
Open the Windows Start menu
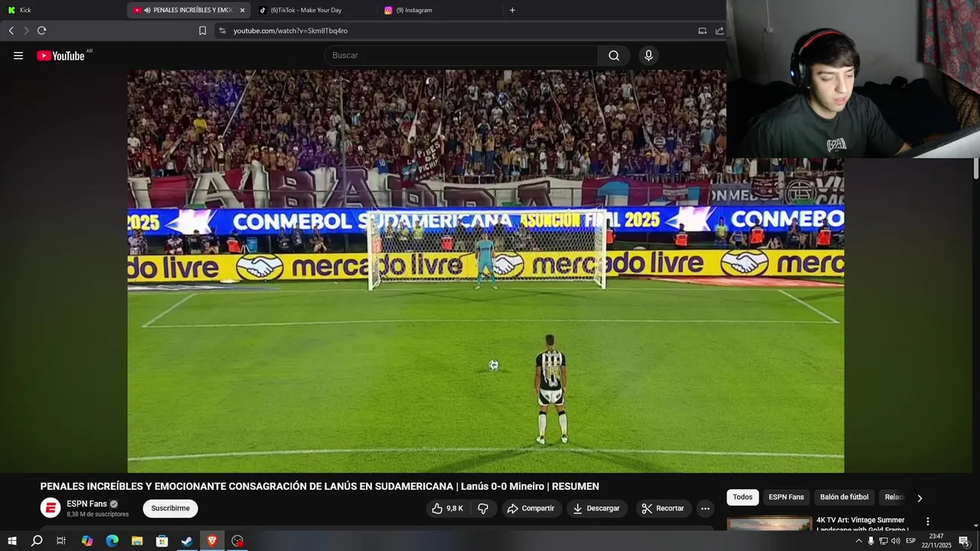(11, 541)
